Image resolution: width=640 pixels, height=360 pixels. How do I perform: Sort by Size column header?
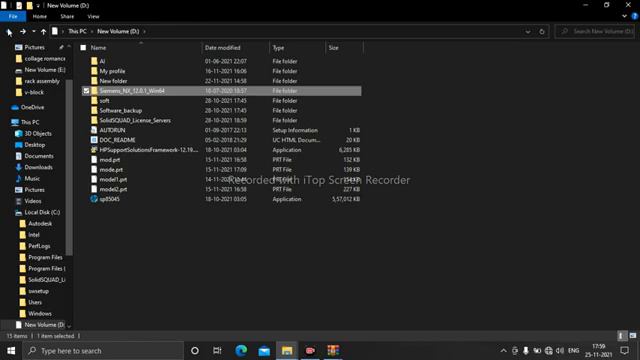333,48
